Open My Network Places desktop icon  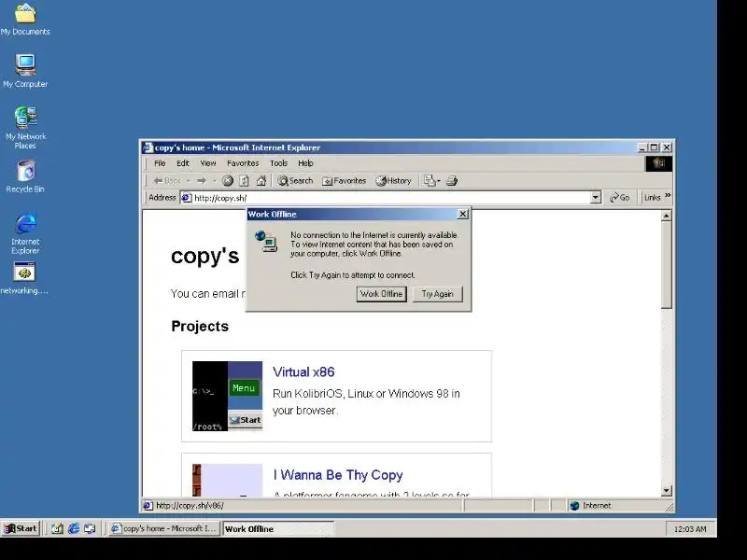(x=25, y=128)
